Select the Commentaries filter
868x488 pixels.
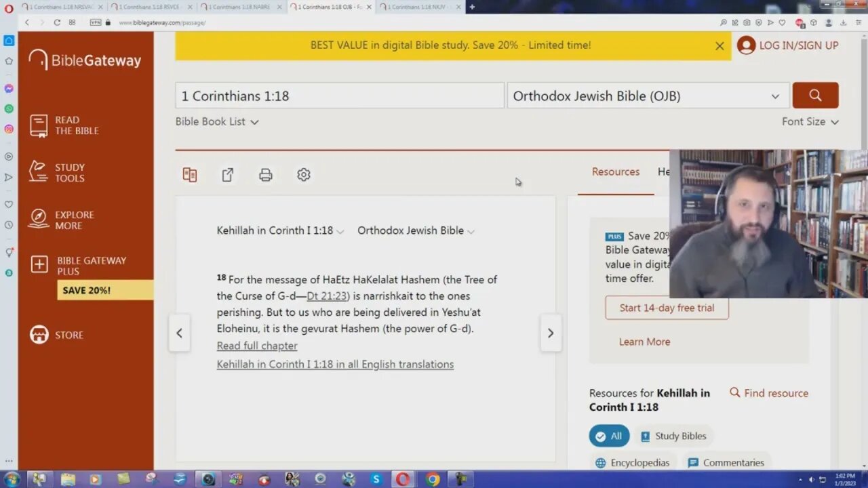coord(726,463)
